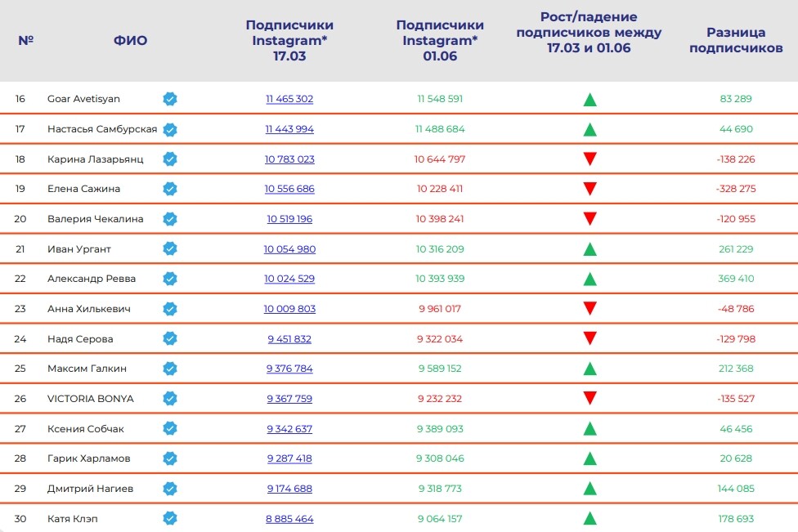Click the ФИО column header
This screenshot has height=532, width=798.
131,40
